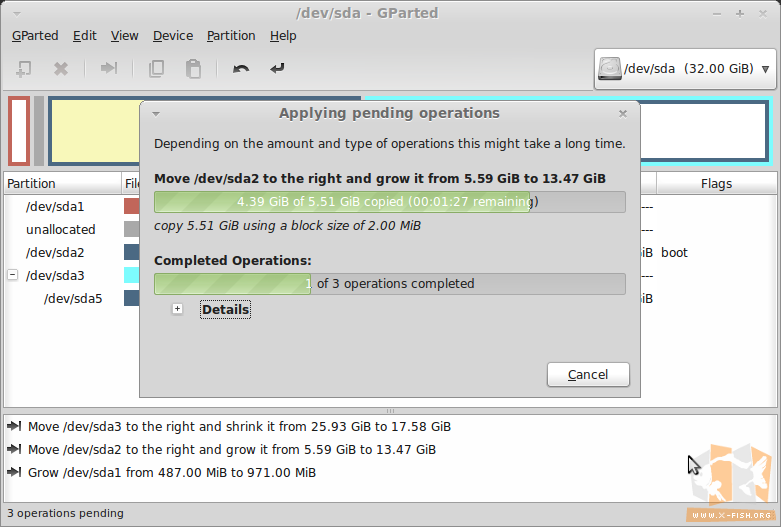Open the Edit menu

pyautogui.click(x=85, y=36)
